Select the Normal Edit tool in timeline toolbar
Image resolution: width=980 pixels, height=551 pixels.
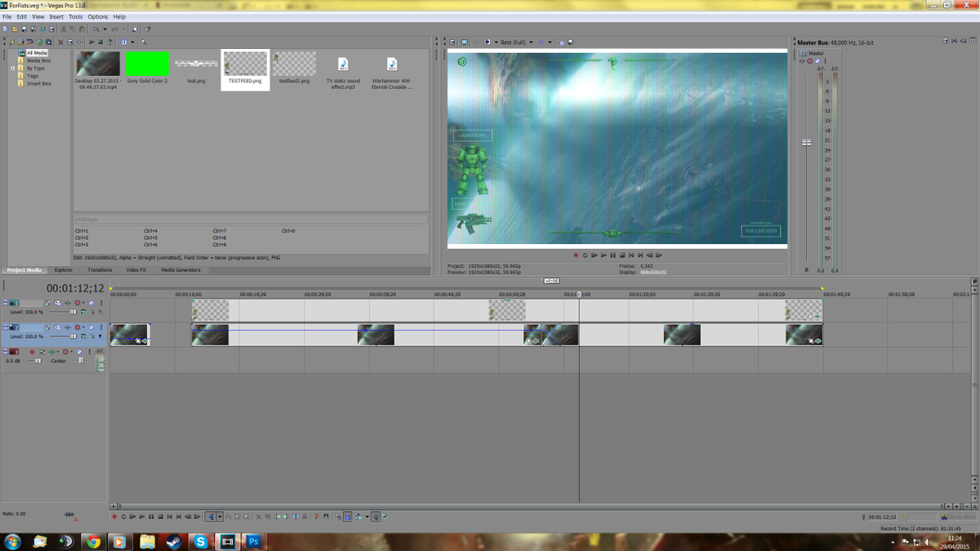point(211,517)
